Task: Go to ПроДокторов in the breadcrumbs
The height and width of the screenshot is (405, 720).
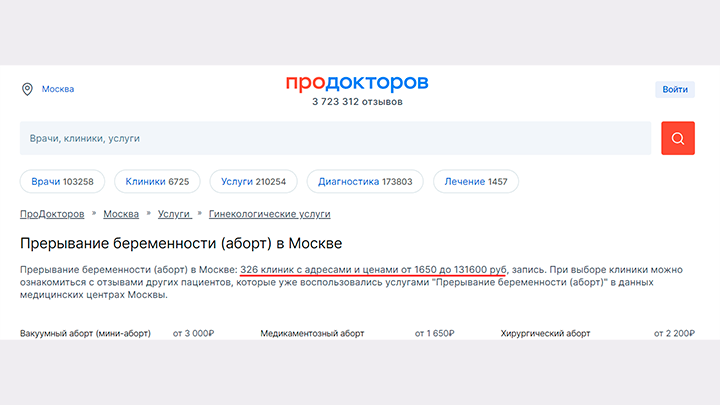Action: 52,214
